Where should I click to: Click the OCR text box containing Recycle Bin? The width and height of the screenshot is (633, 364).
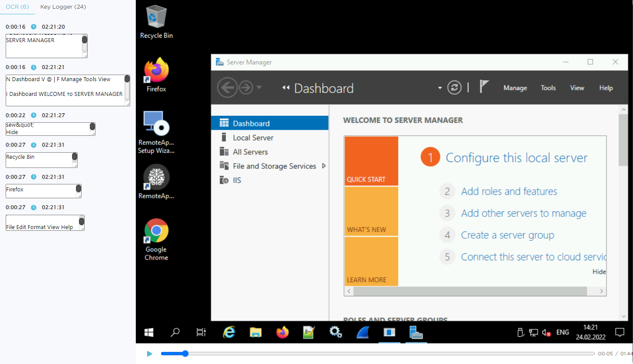click(42, 160)
